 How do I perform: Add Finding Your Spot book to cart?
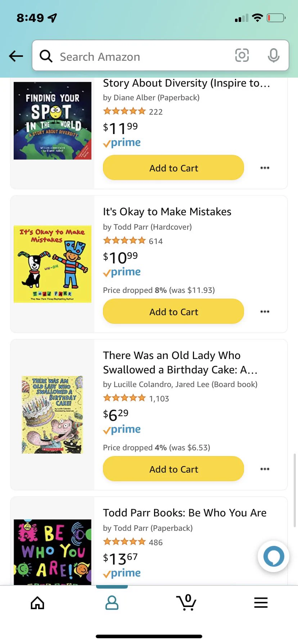(173, 168)
